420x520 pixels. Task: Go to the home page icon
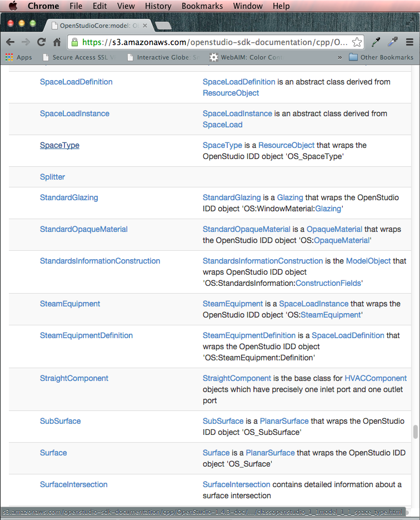tap(57, 42)
